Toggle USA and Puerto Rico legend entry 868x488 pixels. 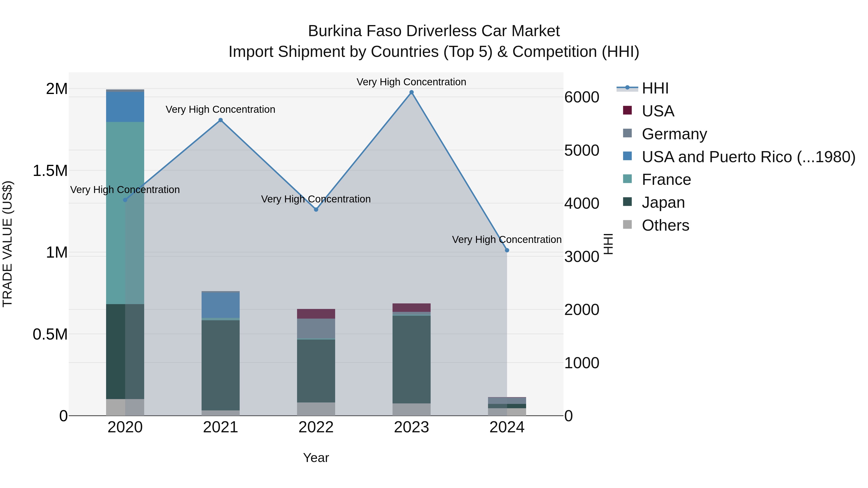click(739, 157)
